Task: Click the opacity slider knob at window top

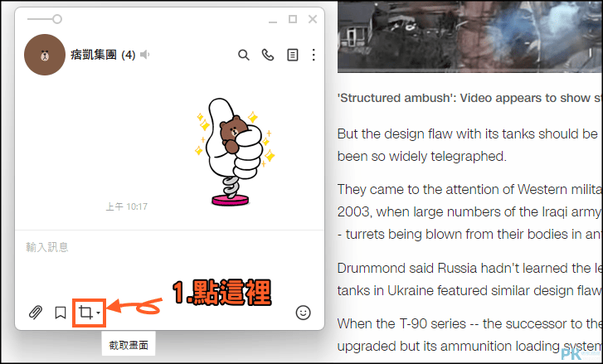Action: 57,19
